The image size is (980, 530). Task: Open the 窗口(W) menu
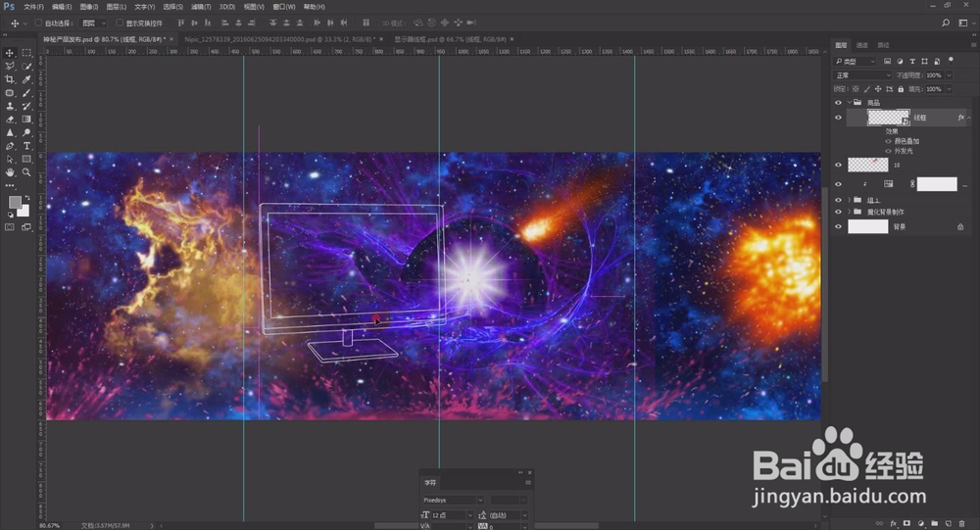click(284, 7)
